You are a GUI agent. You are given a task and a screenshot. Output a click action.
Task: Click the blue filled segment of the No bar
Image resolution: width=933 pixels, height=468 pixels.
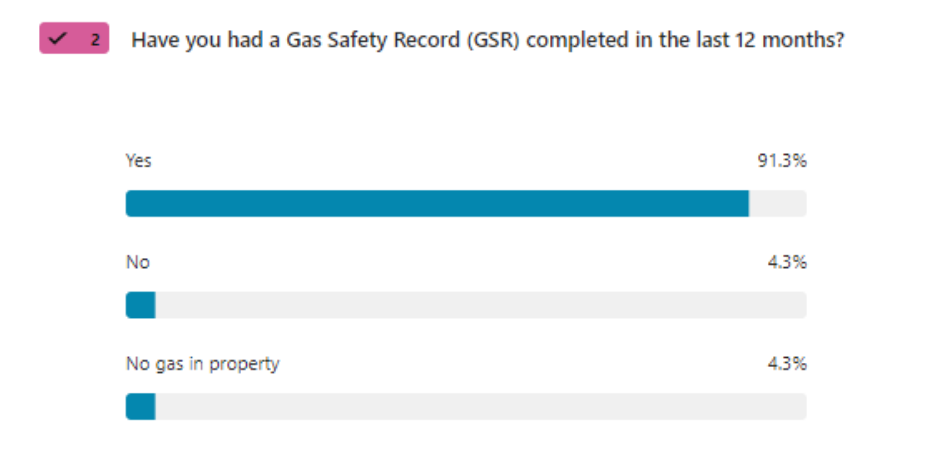[140, 305]
